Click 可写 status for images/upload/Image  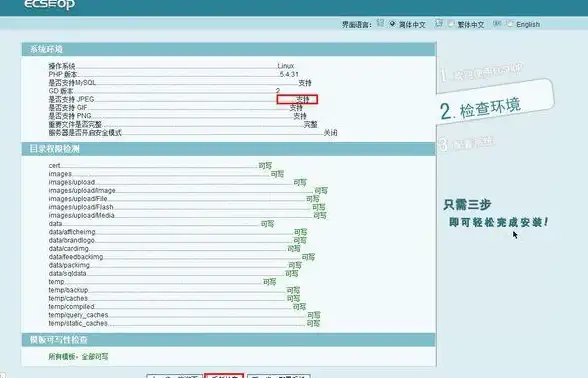[321, 190]
